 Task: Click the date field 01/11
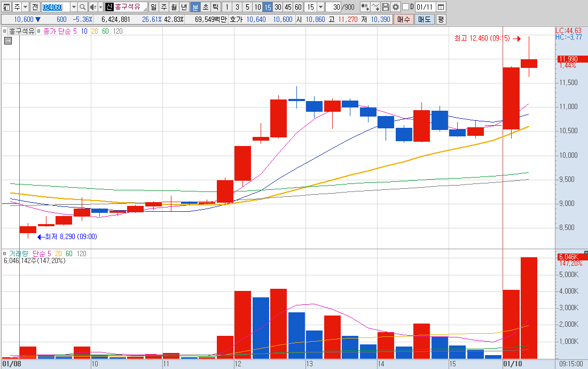(x=425, y=7)
